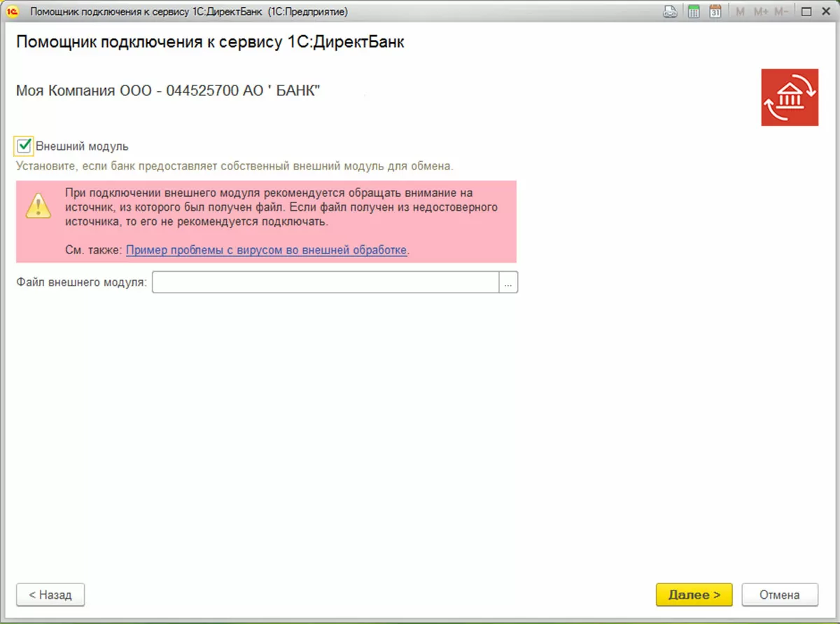Viewport: 840px width, 624px height.
Task: Click the M memory button
Action: (x=741, y=12)
